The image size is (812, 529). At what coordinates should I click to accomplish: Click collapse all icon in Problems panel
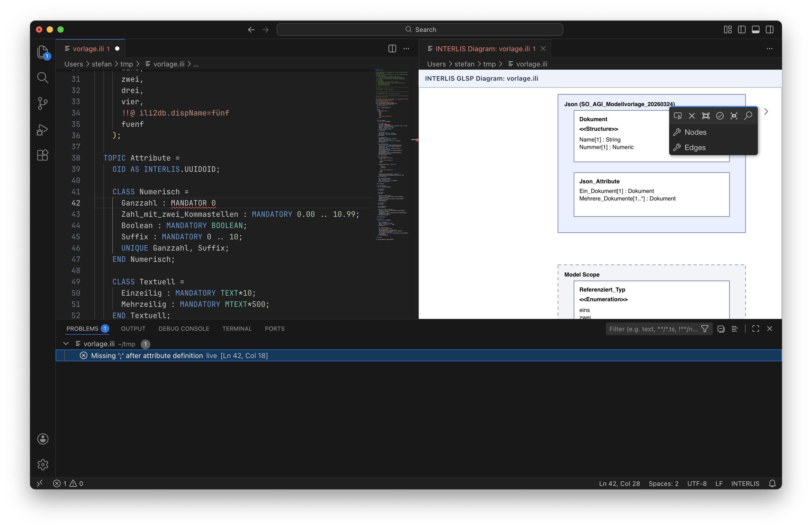721,329
